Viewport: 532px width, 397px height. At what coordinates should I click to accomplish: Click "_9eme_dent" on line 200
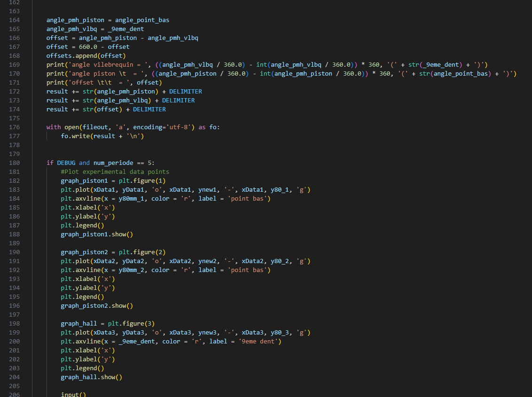click(137, 342)
